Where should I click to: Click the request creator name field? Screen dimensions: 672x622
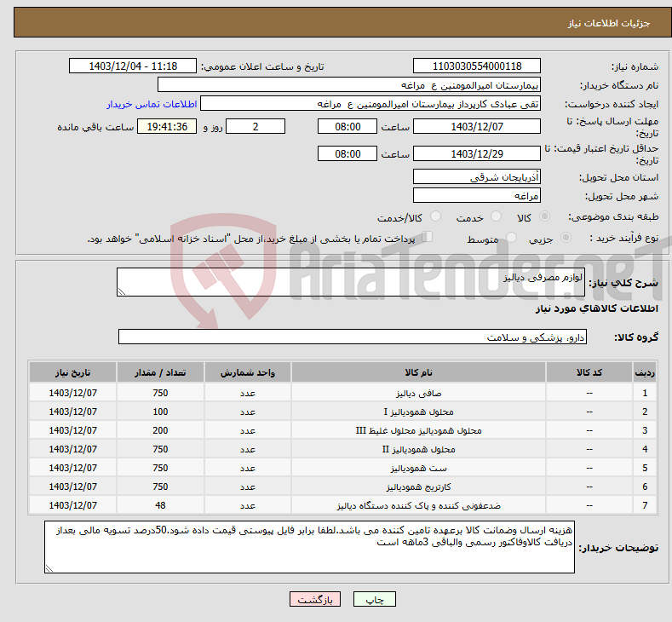pyautogui.click(x=370, y=104)
